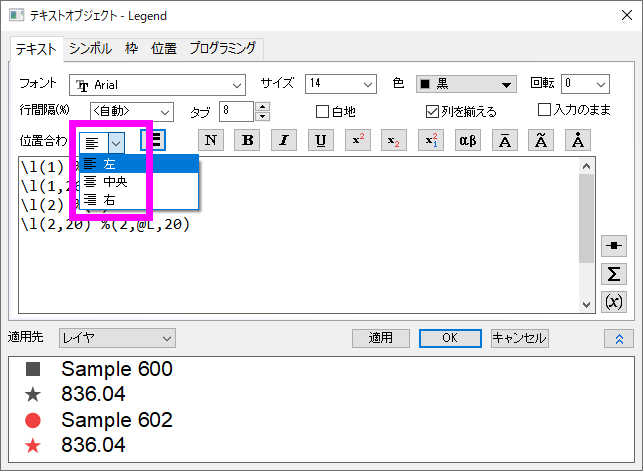Toggle Italic formatting button
This screenshot has width=643, height=471.
tap(284, 140)
